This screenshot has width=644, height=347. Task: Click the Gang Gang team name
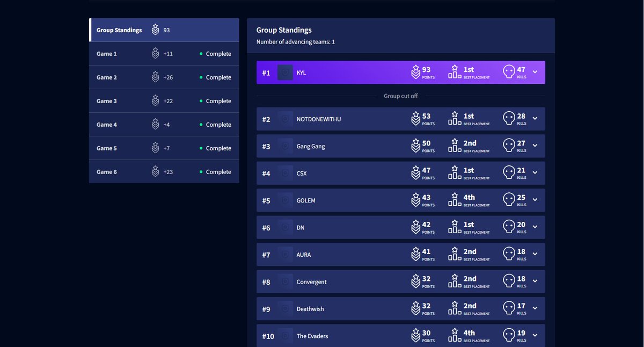(x=311, y=146)
